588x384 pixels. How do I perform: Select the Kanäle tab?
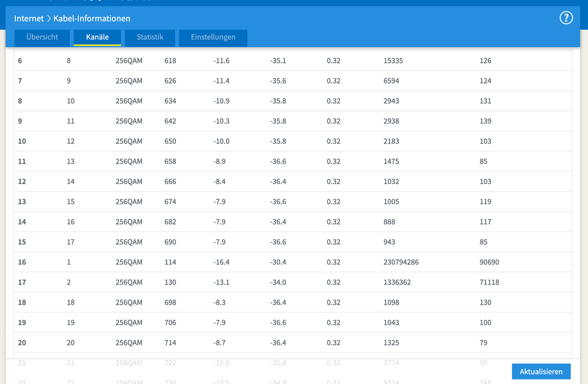pos(97,37)
